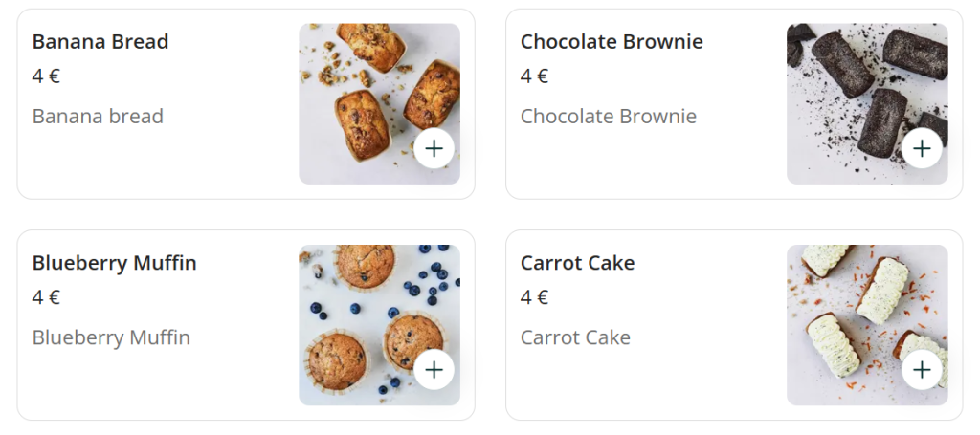Click the 4 € price of Blueberry Muffin
This screenshot has width=980, height=435.
coord(46,297)
